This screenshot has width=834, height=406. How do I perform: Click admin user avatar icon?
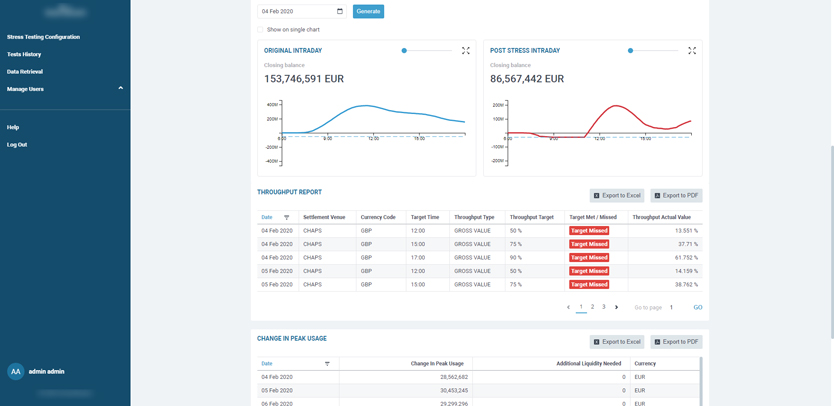click(x=16, y=371)
